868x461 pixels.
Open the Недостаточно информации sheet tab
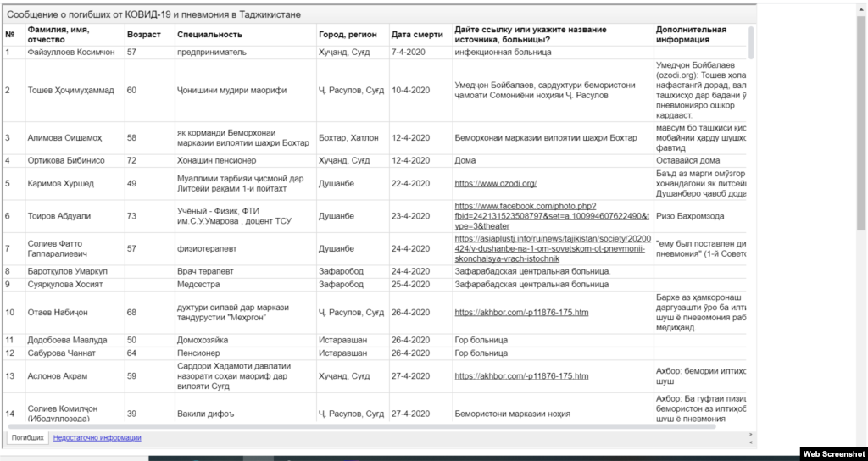97,438
